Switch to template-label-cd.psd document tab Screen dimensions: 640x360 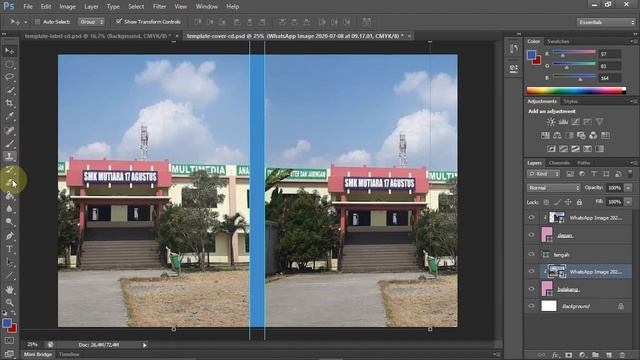98,36
